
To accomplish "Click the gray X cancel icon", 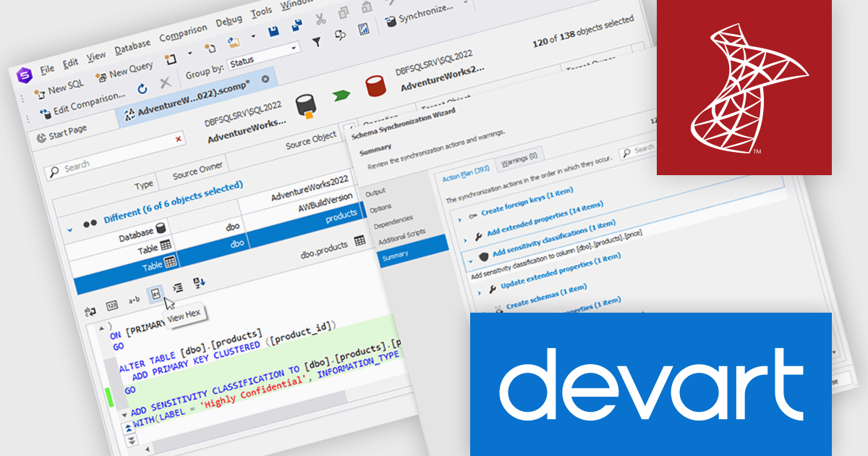I will 165,83.
